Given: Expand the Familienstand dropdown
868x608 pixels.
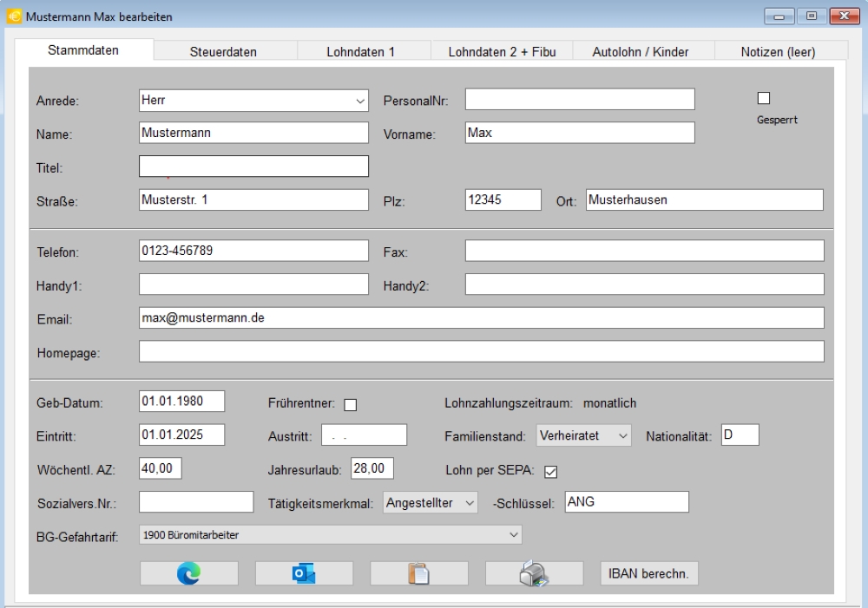Looking at the screenshot, I should pos(584,435).
